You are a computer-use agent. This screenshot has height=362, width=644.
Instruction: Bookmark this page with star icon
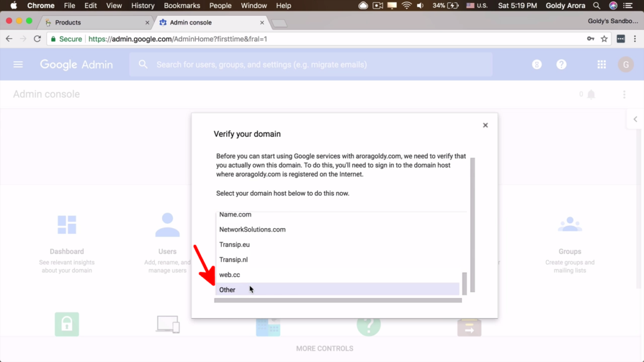pos(604,39)
